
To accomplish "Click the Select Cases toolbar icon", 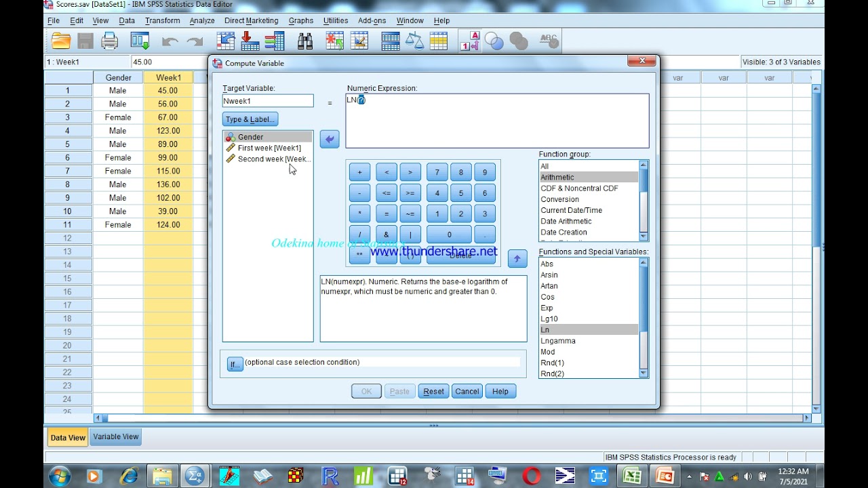I will coord(439,41).
